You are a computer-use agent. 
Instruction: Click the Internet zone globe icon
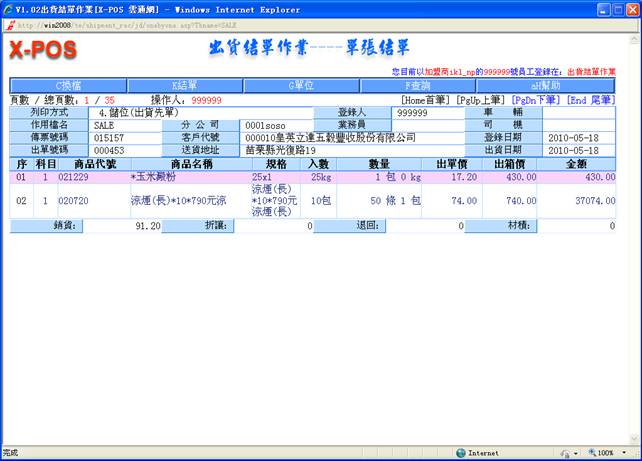click(461, 453)
